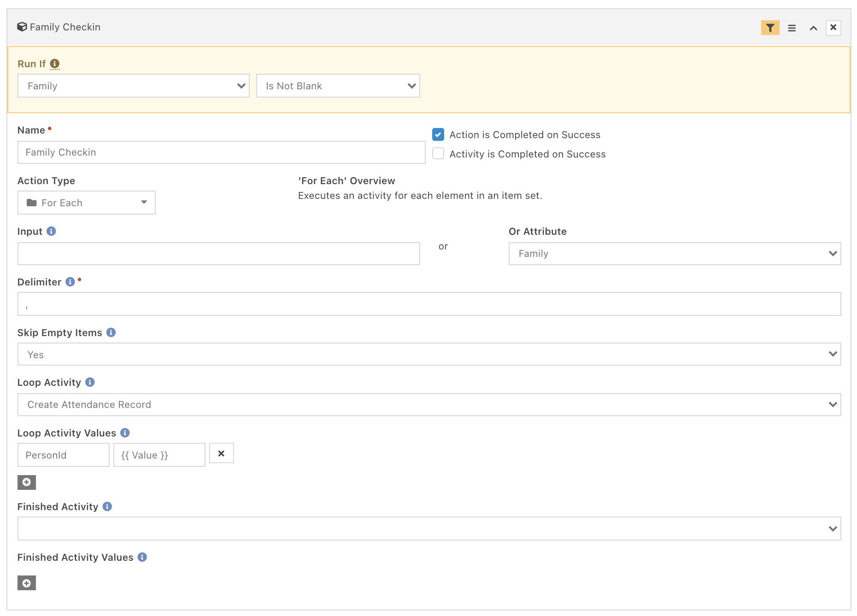
Task: Open the Create Attendance Record dropdown
Action: [429, 405]
